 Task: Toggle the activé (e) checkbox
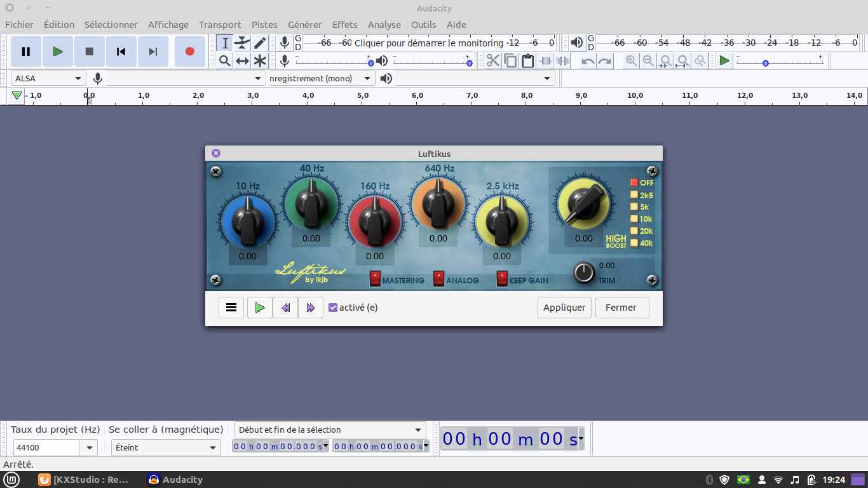(333, 308)
